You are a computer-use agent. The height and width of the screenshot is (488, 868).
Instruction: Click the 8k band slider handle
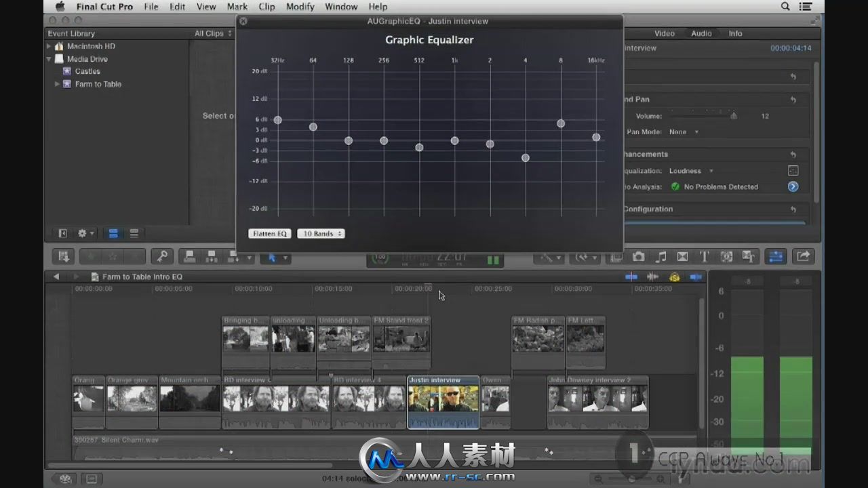pyautogui.click(x=561, y=123)
